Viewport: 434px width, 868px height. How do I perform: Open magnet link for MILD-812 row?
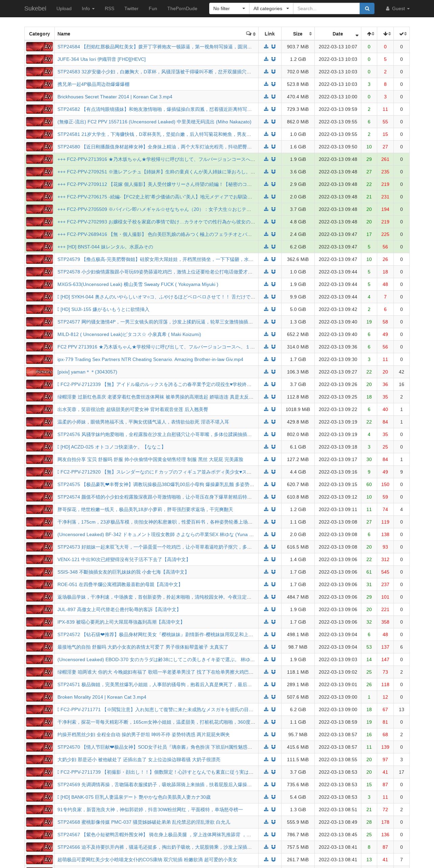click(273, 334)
